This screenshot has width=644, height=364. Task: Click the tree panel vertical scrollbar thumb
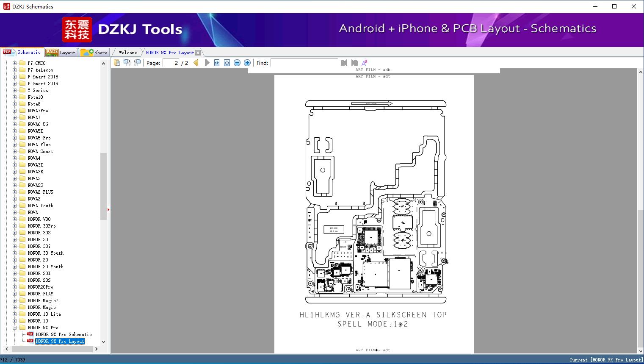(x=103, y=186)
